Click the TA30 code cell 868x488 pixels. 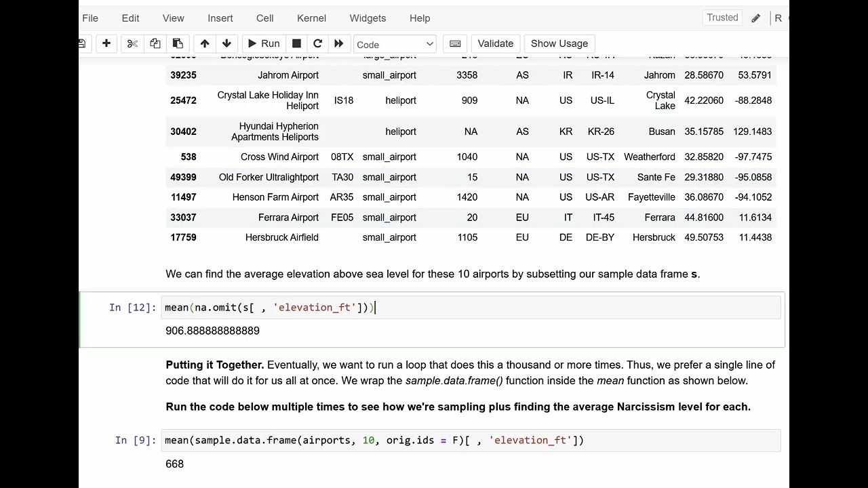(342, 177)
